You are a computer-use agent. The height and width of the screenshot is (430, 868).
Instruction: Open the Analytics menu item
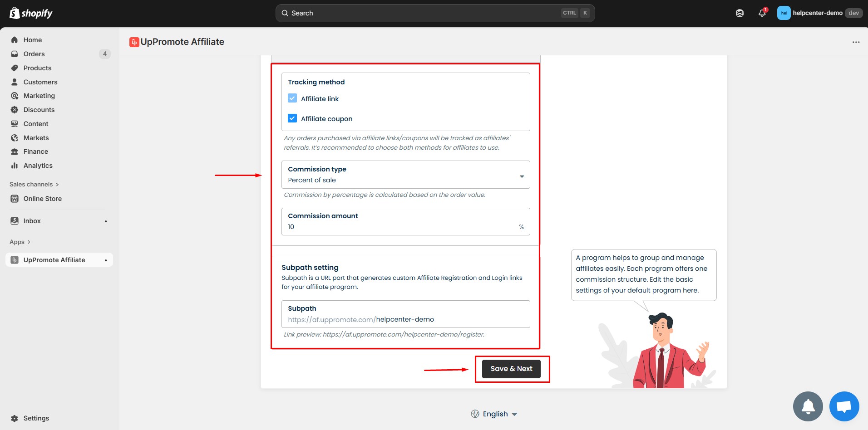pyautogui.click(x=38, y=166)
